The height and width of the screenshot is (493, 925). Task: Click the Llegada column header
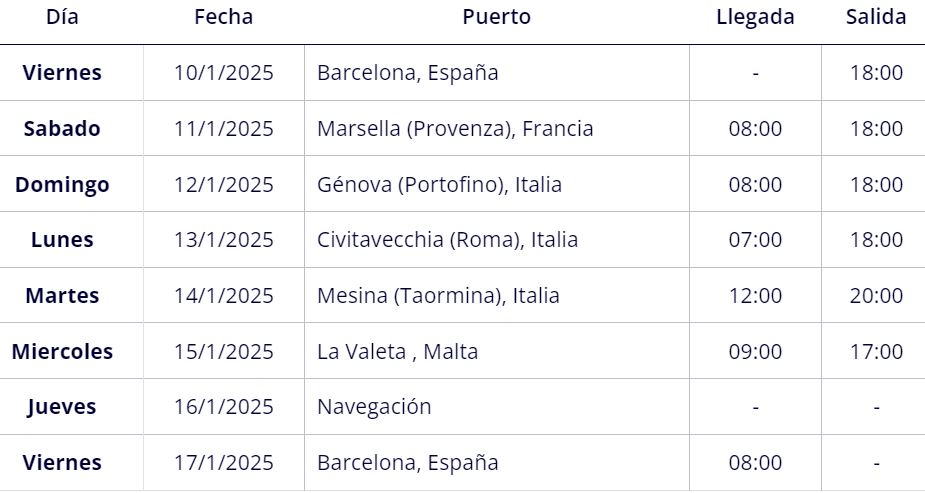tap(755, 17)
